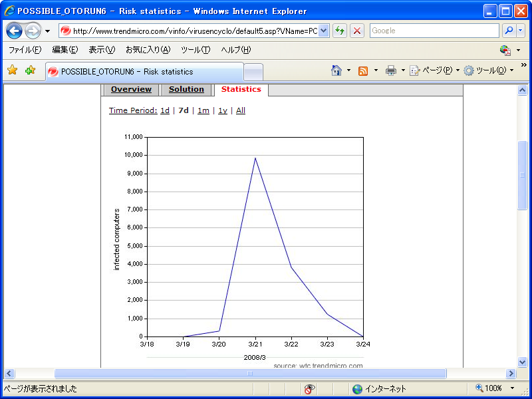The width and height of the screenshot is (532, 399).
Task: Open the 表示(V) menu
Action: pyautogui.click(x=102, y=51)
